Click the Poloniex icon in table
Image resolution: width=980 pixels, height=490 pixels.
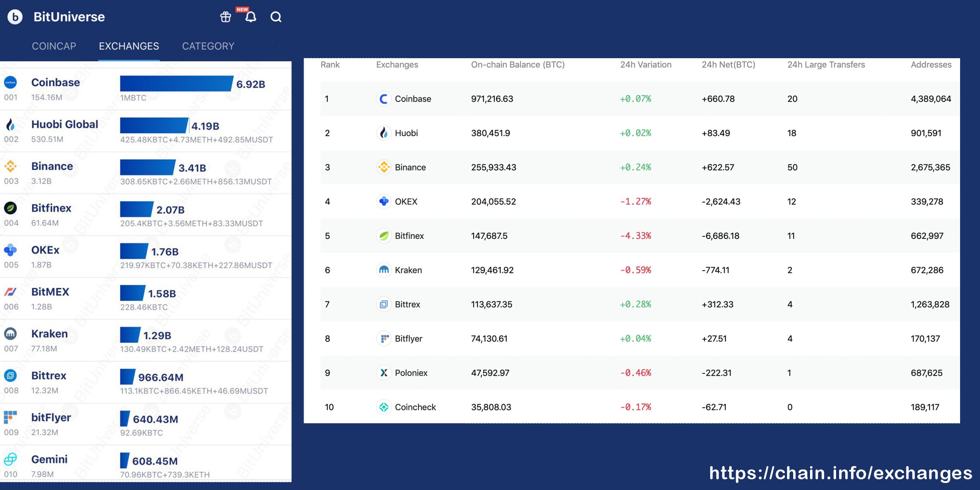click(384, 373)
